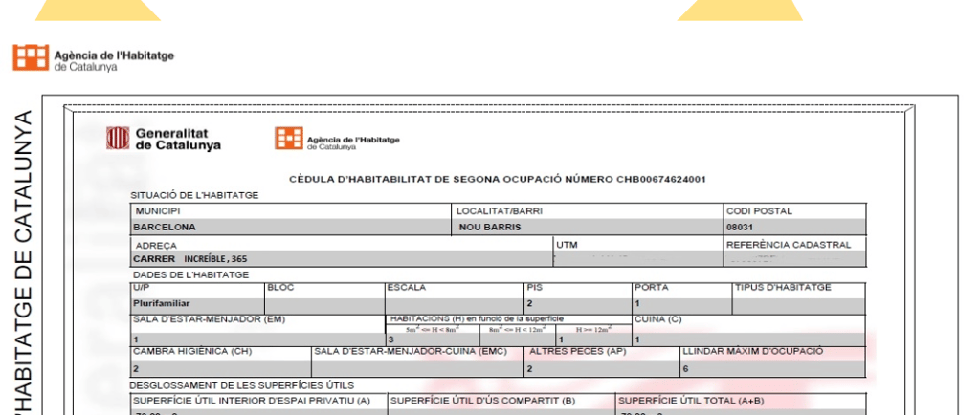This screenshot has width=980, height=415.
Task: Select the NOU BARRIS value
Action: pyautogui.click(x=489, y=228)
